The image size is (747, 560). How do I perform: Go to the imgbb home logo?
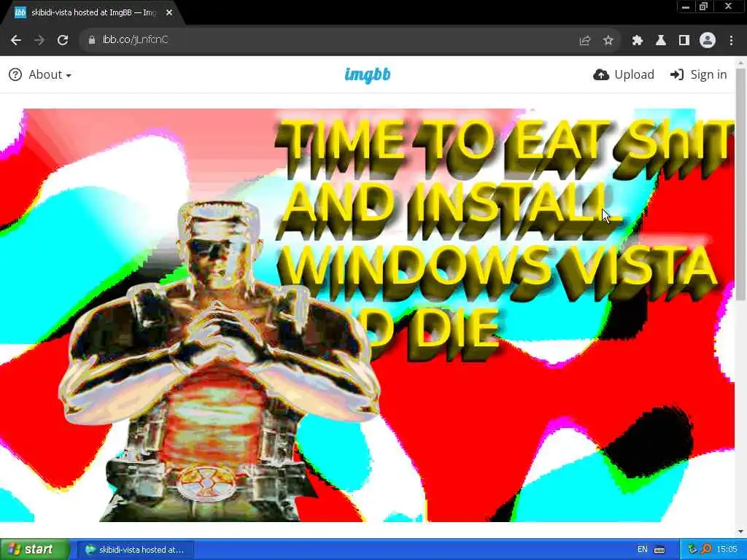pyautogui.click(x=368, y=75)
